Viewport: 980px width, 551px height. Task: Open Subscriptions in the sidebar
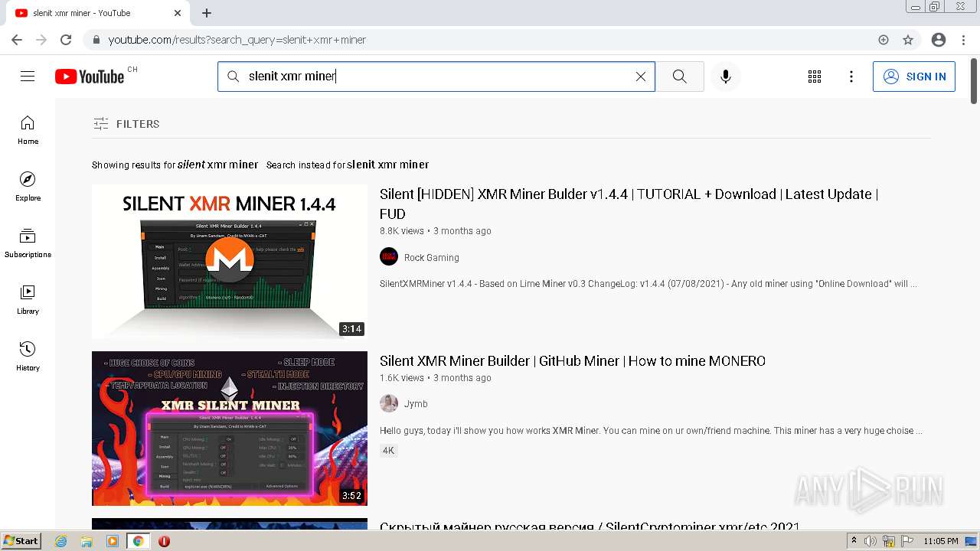(28, 243)
